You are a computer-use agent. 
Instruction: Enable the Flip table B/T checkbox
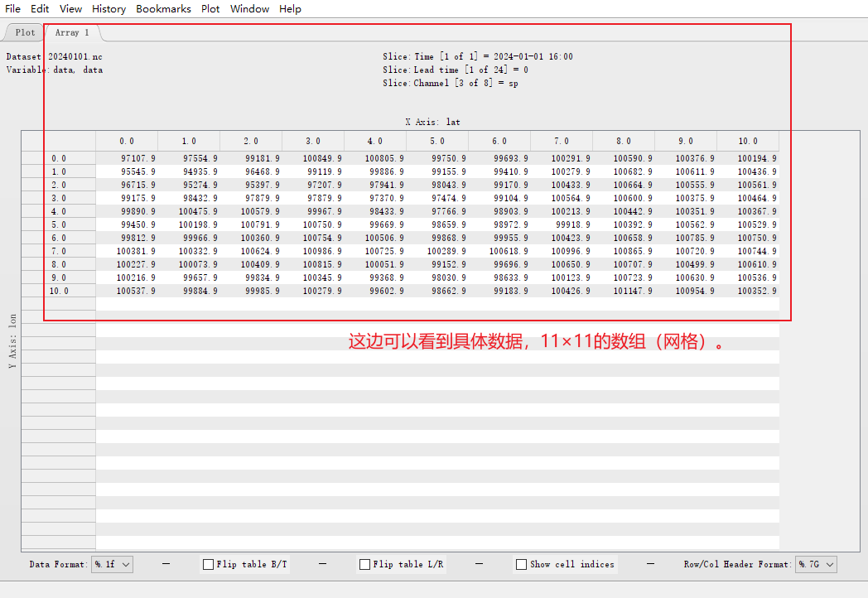coord(208,564)
